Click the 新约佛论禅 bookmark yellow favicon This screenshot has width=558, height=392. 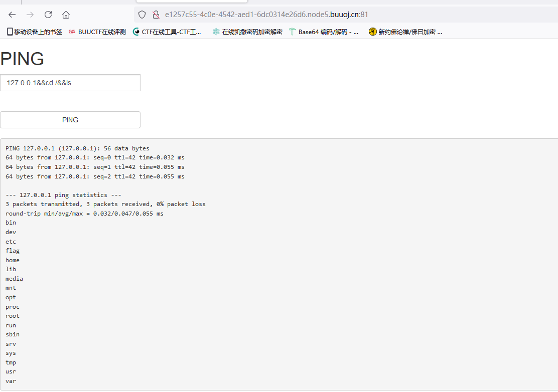pos(373,32)
